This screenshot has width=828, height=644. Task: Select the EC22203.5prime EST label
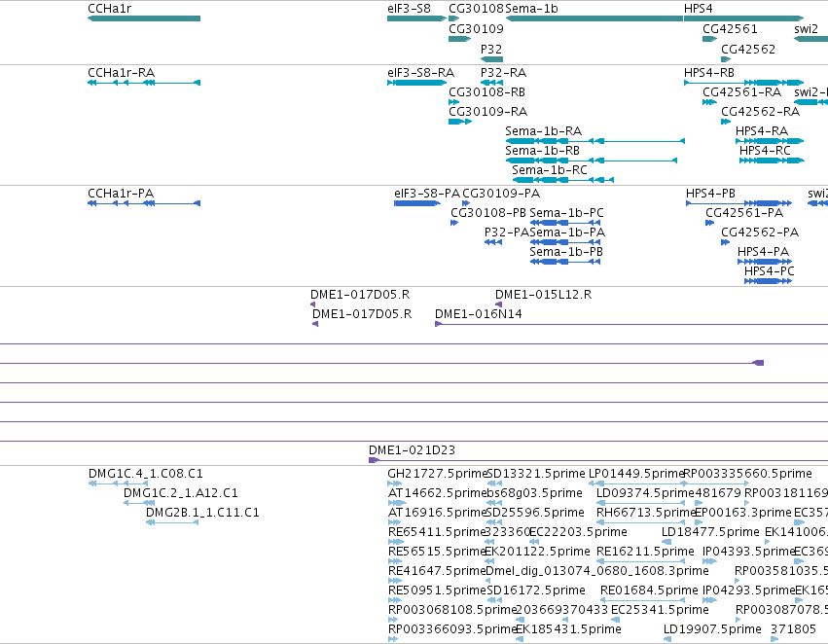coord(578,532)
